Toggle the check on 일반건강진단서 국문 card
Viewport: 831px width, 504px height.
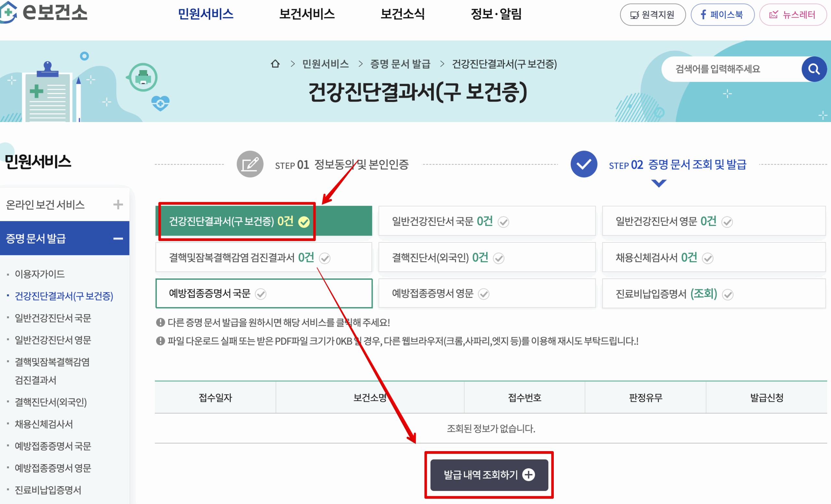click(503, 221)
